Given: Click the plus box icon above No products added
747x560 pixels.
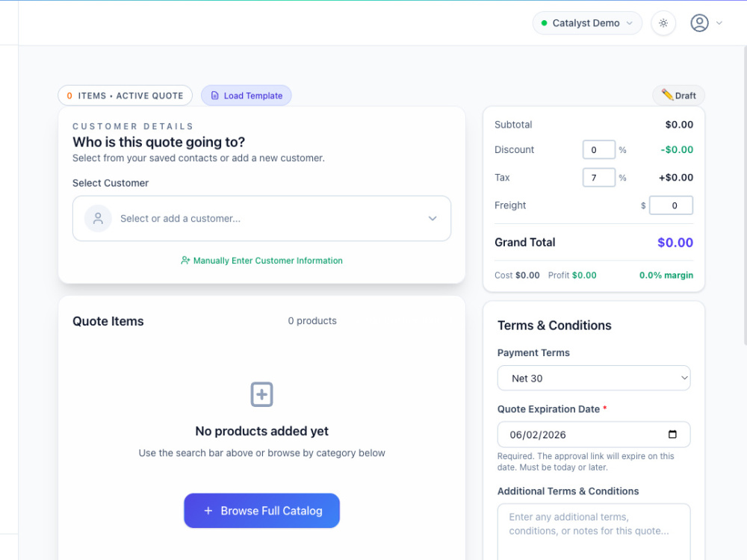Looking at the screenshot, I should click(x=261, y=394).
